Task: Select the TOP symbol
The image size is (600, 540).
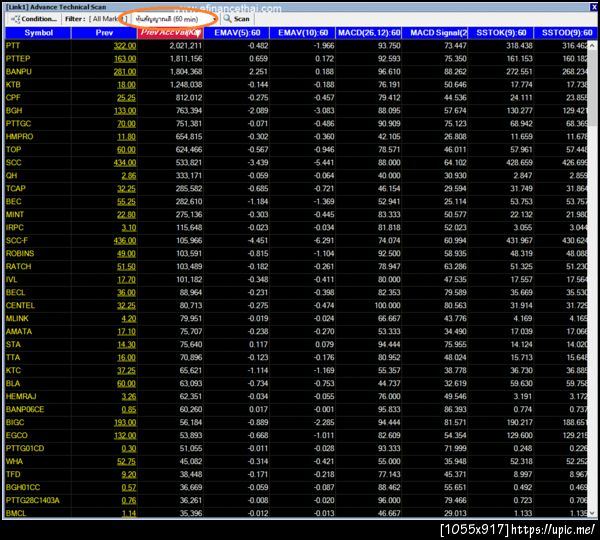Action: click(13, 150)
